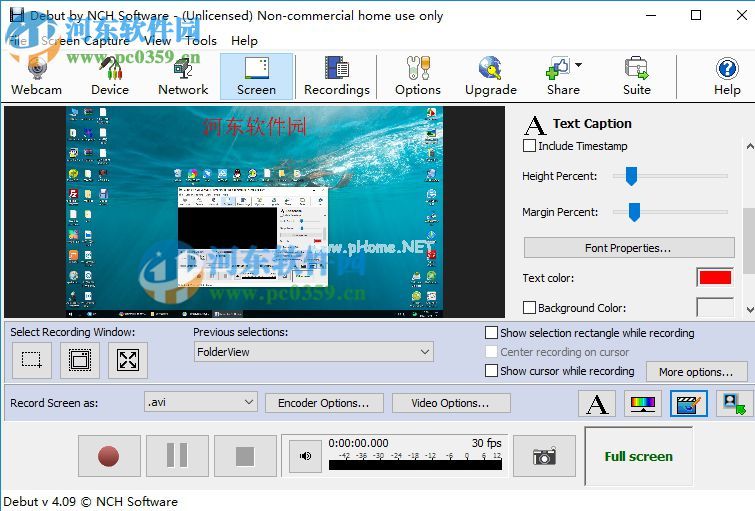The height and width of the screenshot is (511, 755).
Task: Open the NCH Suite toolbar icon
Action: coord(637,77)
